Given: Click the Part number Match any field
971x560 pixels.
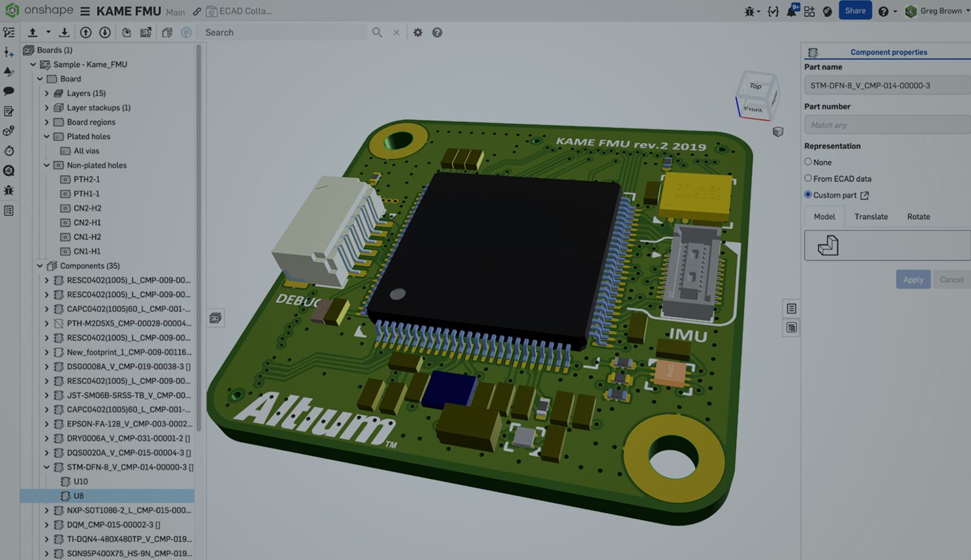Looking at the screenshot, I should [885, 124].
